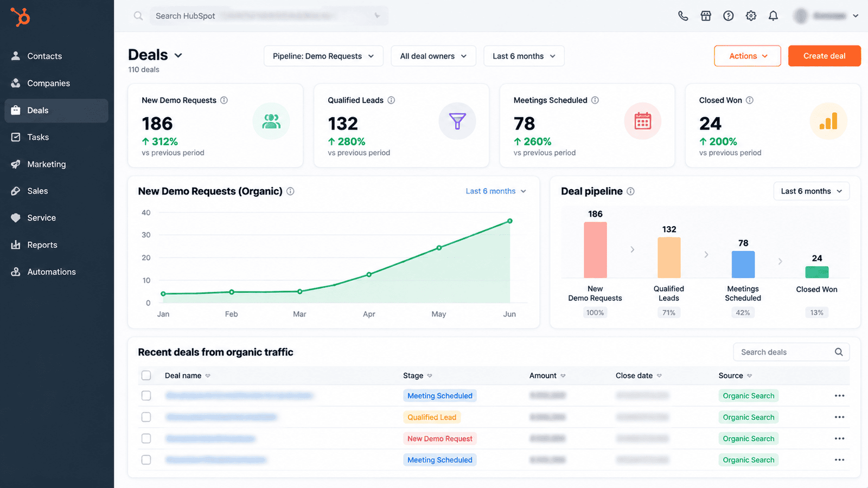Open the calling phone icon
Screen dimensions: 868x488
(683, 16)
